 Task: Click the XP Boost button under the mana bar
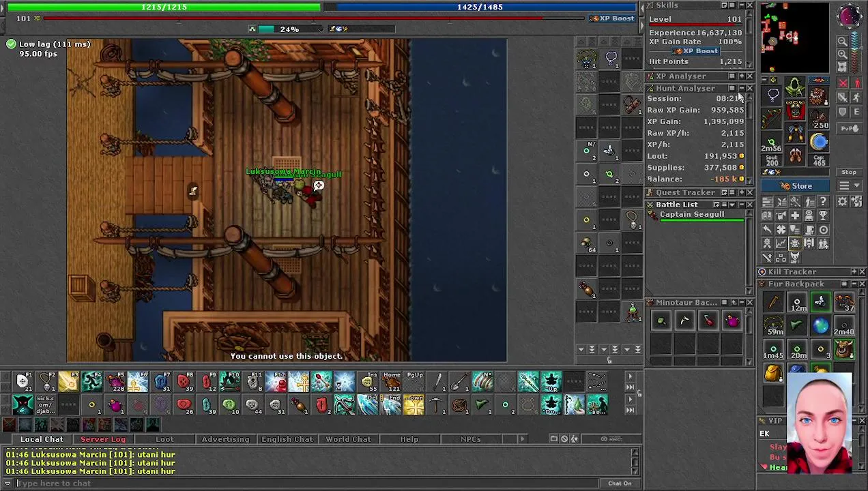tap(612, 18)
